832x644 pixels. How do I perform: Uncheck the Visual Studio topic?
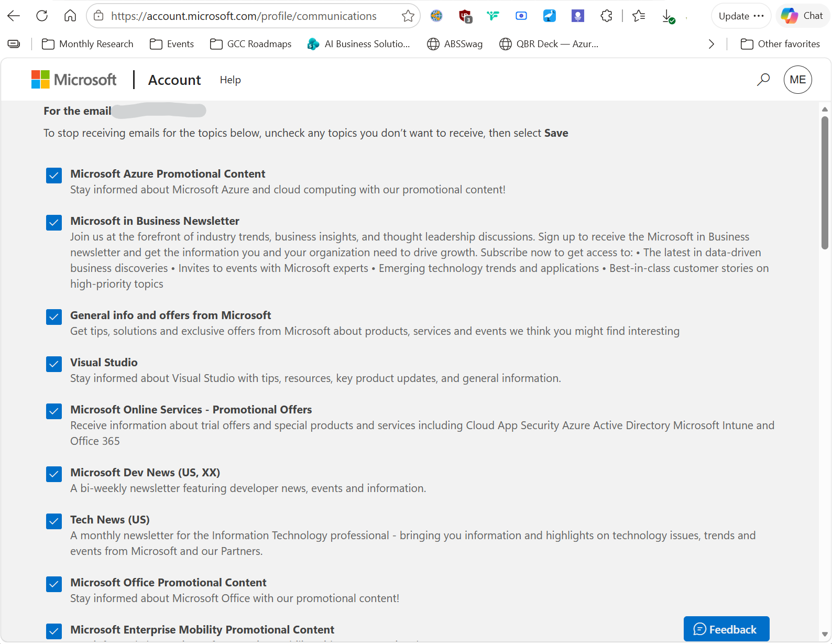coord(54,364)
